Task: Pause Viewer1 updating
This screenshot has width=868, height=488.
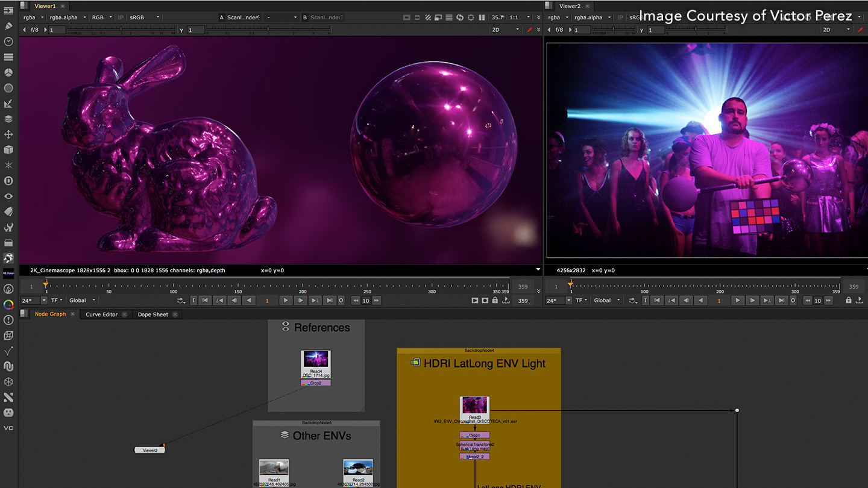Action: tap(482, 17)
